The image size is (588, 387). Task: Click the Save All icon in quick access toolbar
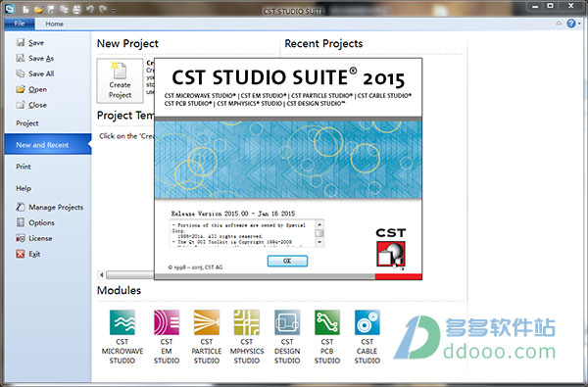64,10
